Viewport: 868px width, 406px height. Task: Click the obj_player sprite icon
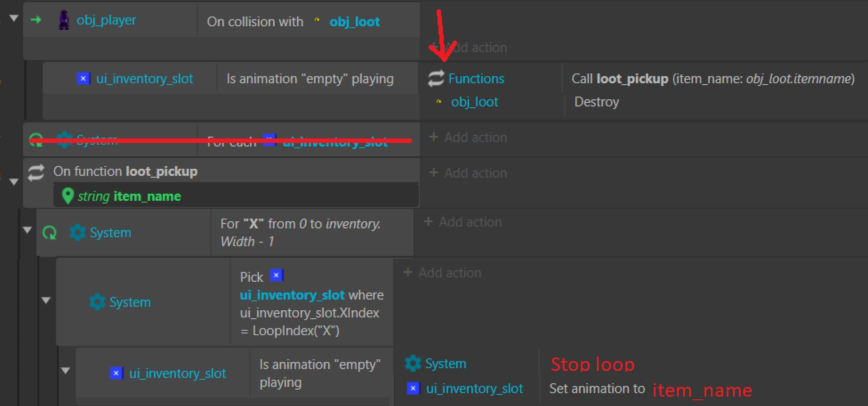click(64, 20)
